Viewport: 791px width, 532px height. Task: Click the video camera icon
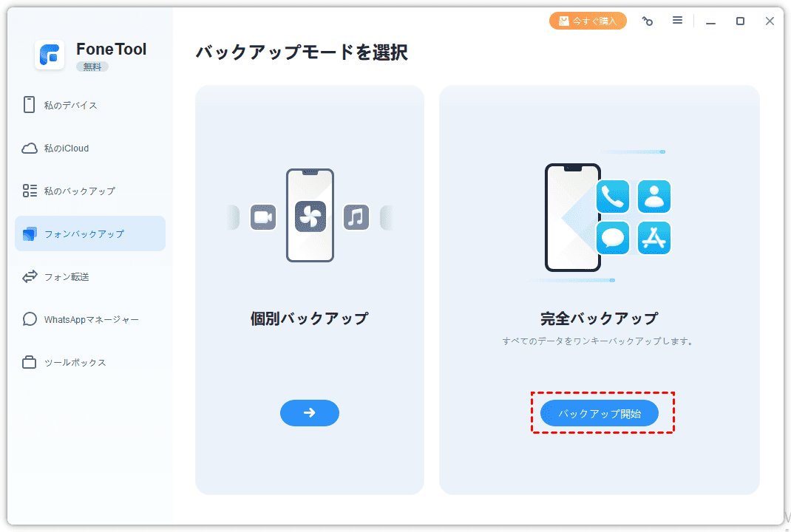(263, 217)
